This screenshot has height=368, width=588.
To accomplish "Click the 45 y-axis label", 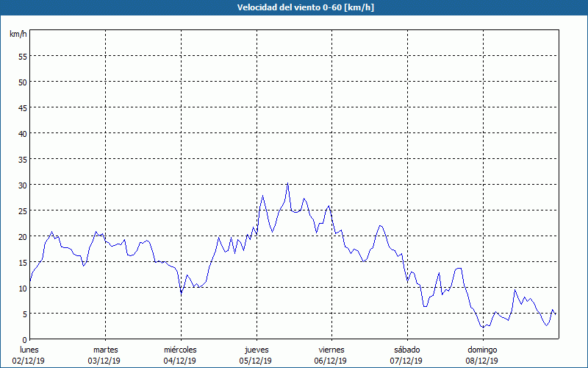I will [x=23, y=107].
